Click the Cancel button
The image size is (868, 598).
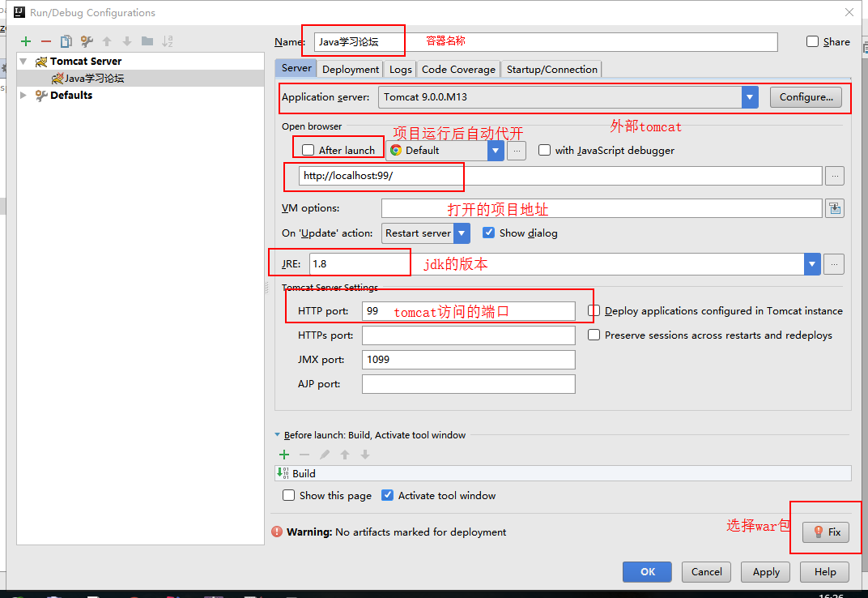pos(706,572)
